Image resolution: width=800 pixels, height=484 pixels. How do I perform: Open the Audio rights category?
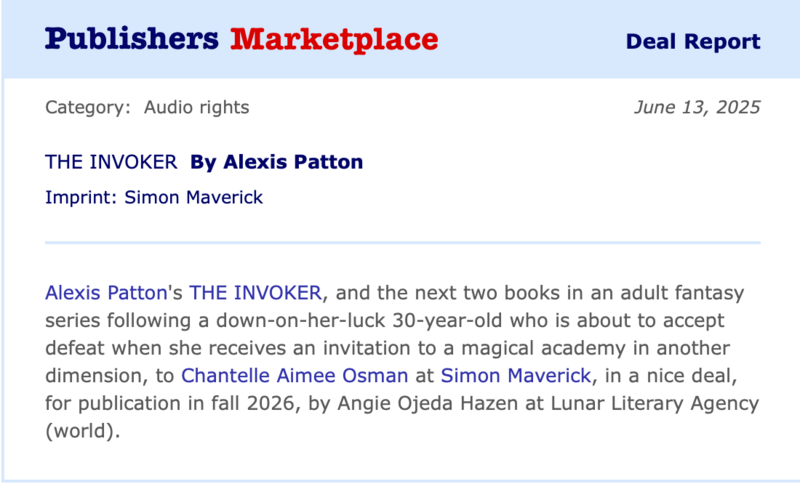[x=197, y=107]
